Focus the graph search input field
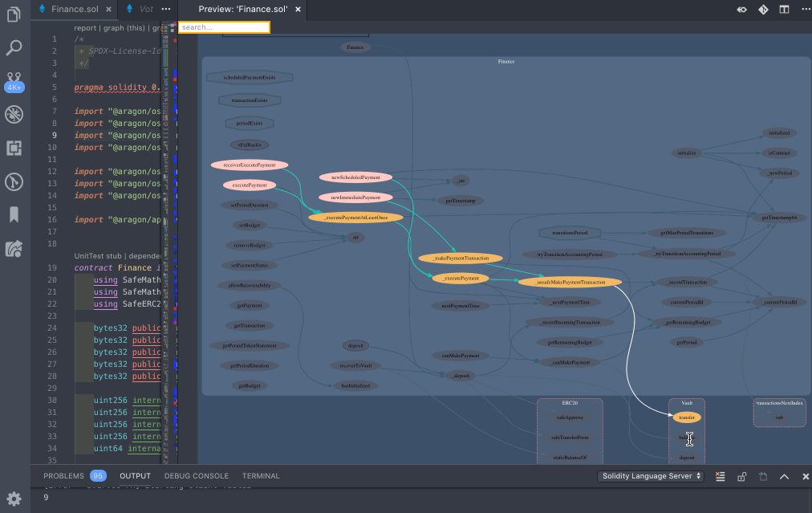Screen dimensions: 812x513 pyautogui.click(x=224, y=27)
